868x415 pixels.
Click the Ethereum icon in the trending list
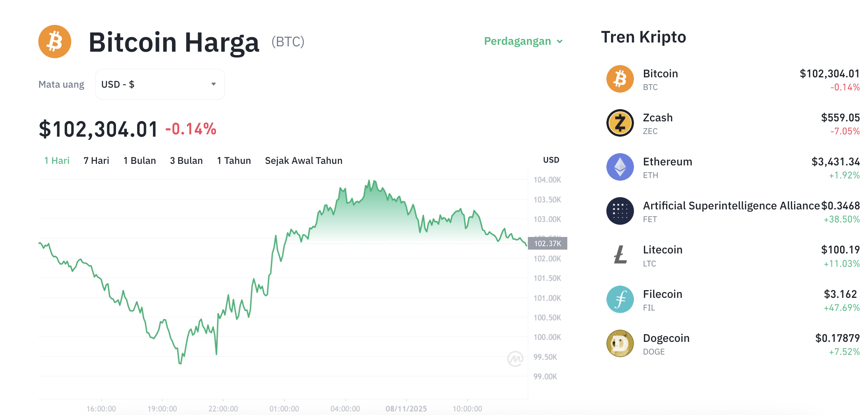[619, 167]
